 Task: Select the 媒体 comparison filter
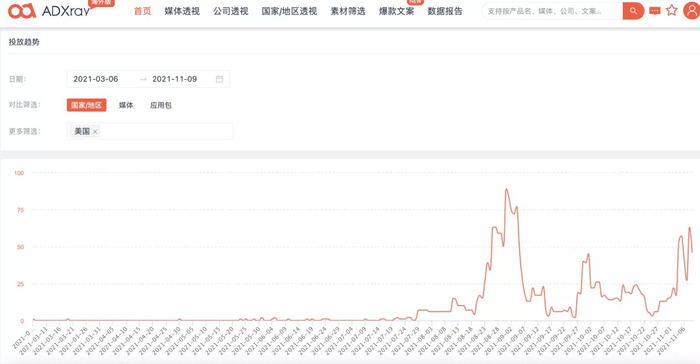[126, 105]
